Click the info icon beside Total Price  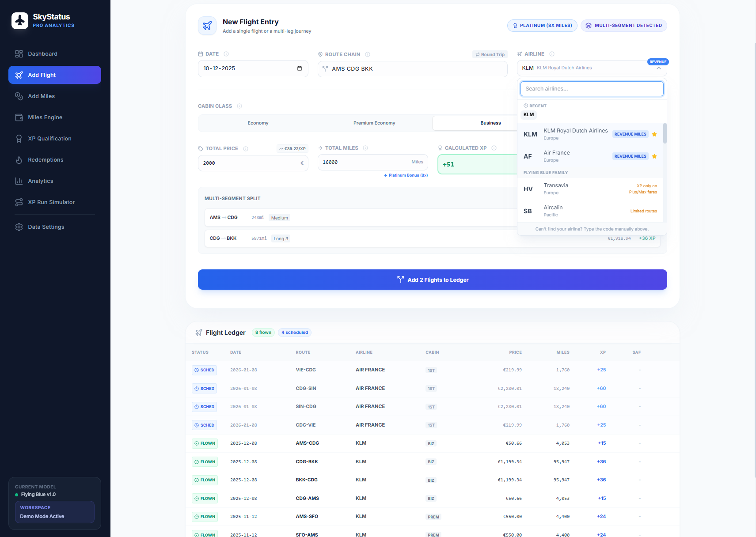click(246, 149)
